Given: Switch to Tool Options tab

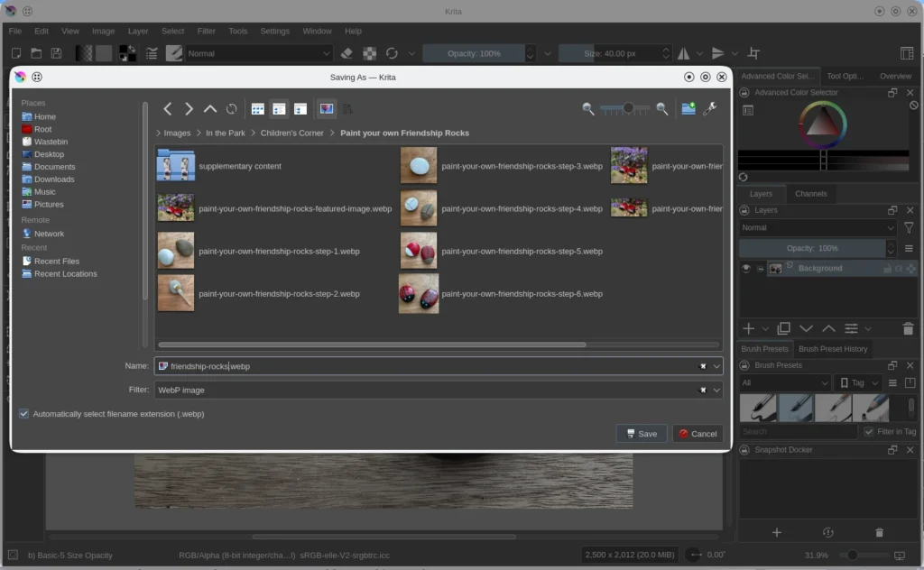Looking at the screenshot, I should [845, 76].
